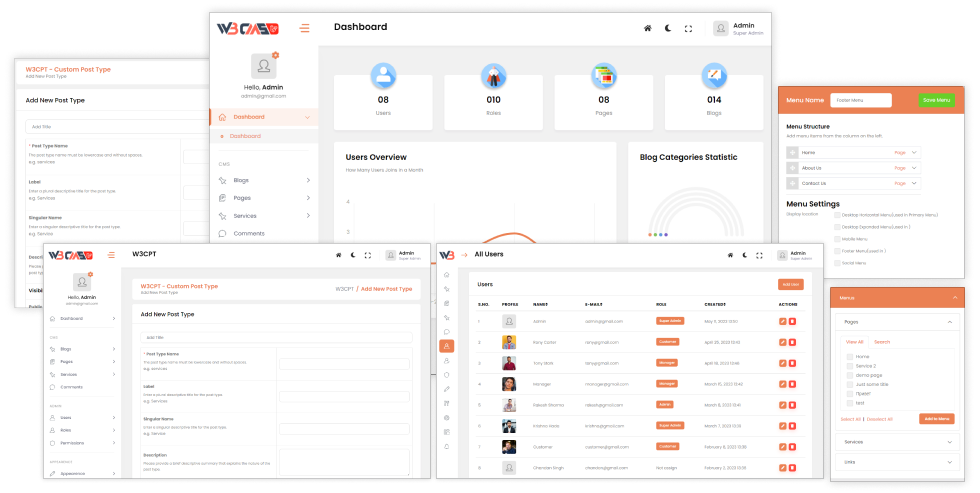Check the Social Menu checkbox in Menu Settings
The width and height of the screenshot is (980, 493).
point(837,263)
